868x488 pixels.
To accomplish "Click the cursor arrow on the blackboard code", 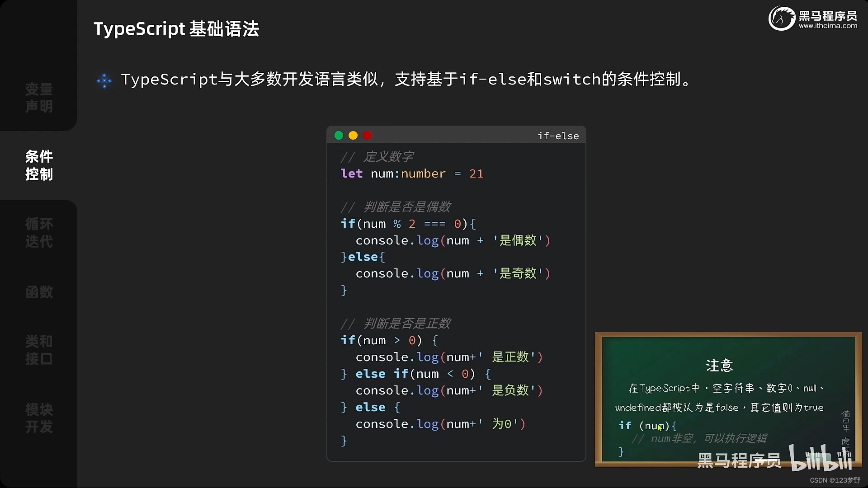I will [x=660, y=427].
